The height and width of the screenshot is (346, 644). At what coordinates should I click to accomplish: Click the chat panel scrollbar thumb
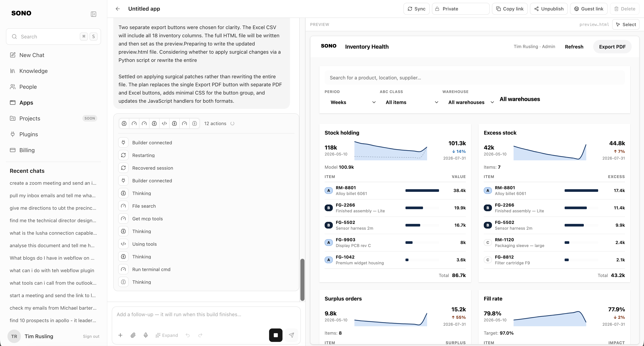(x=302, y=279)
